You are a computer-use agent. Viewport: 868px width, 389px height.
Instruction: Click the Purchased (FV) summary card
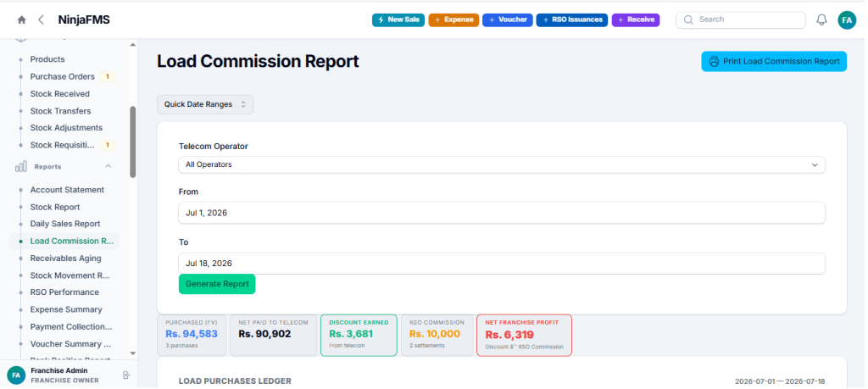pyautogui.click(x=192, y=336)
